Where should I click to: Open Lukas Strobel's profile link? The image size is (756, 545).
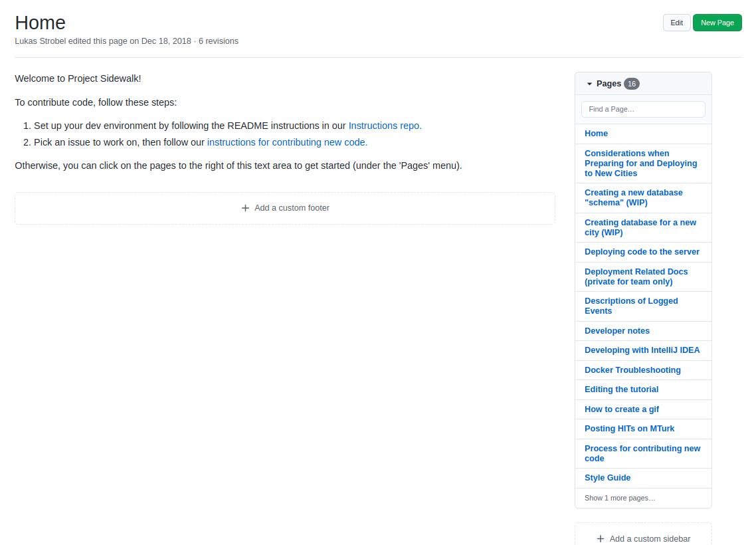(x=40, y=41)
